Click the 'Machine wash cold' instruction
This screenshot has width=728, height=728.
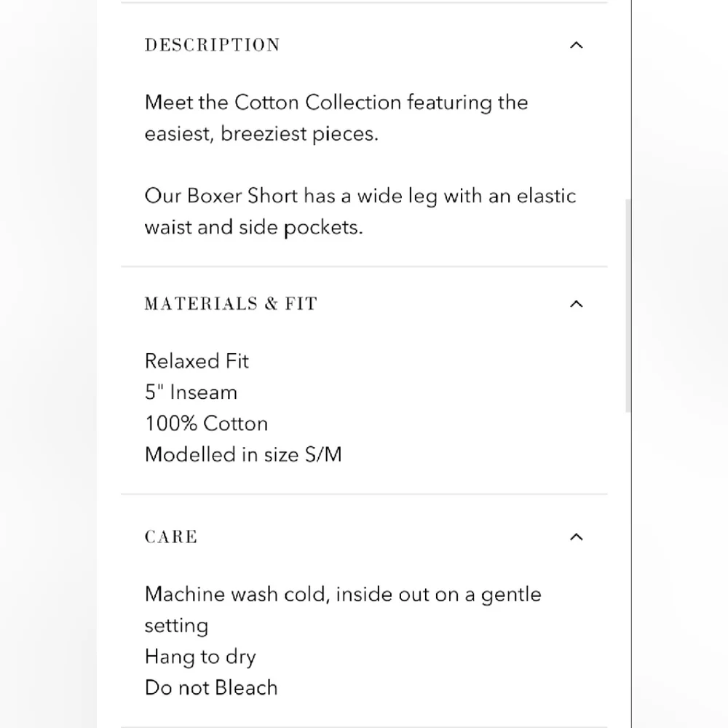point(342,594)
